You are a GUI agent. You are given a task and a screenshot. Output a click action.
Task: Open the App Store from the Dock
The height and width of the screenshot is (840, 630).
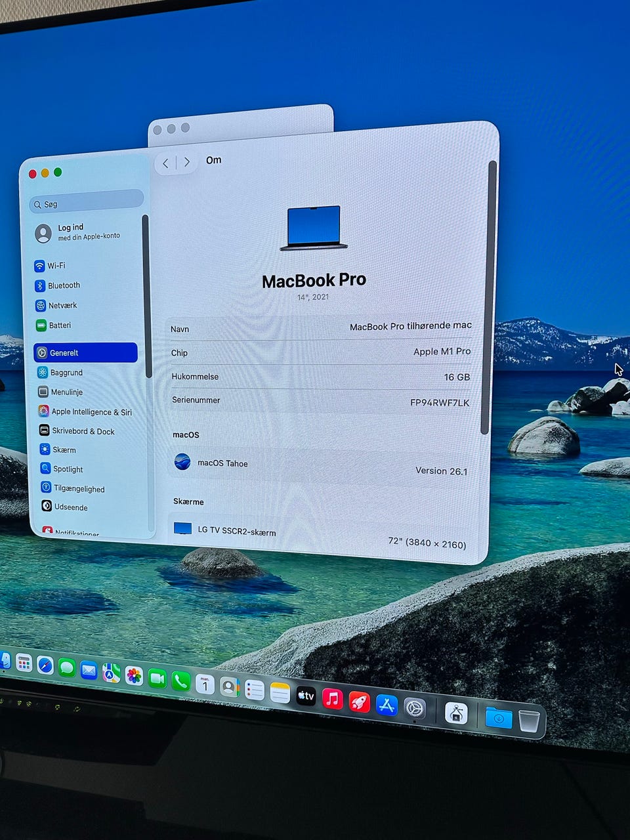point(387,705)
